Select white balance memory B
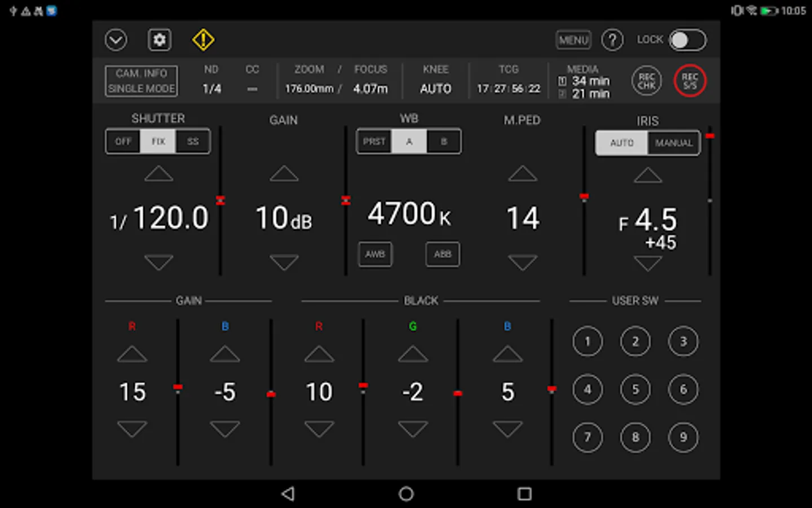The image size is (812, 508). 444,141
